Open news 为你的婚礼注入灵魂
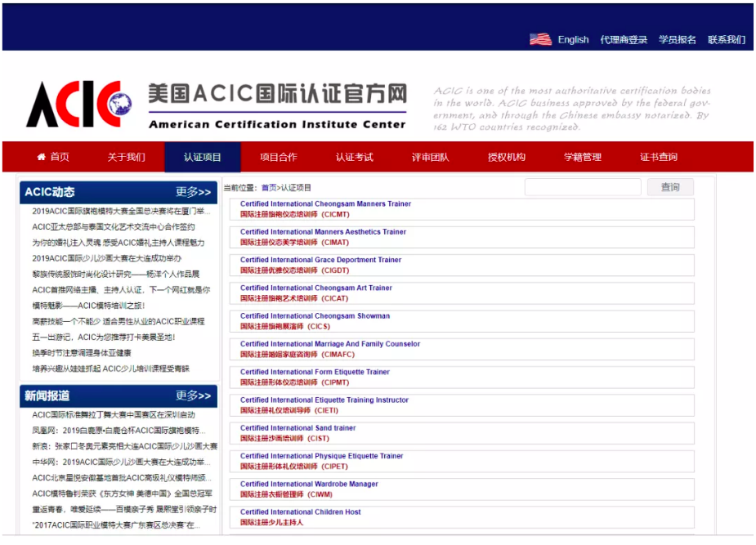 click(x=119, y=243)
